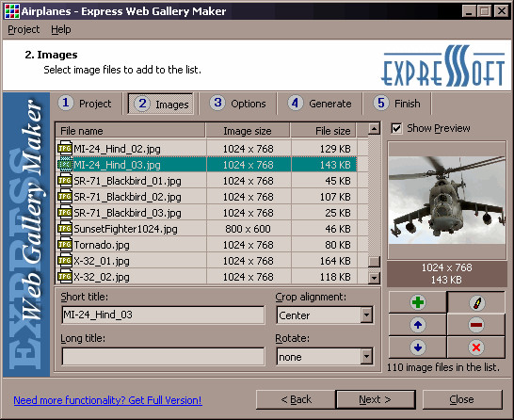Click the helicopter preview thumbnail
Screen dimensions: 514x420
coord(447,200)
